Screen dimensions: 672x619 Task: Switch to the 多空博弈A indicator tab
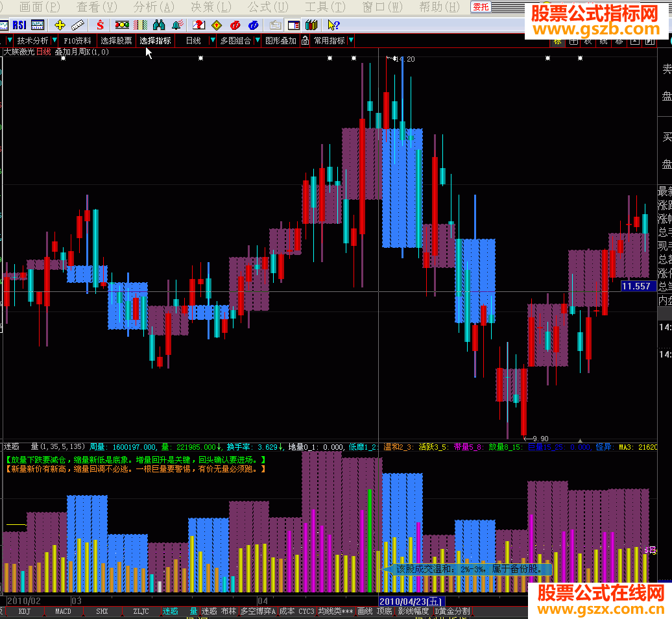tap(258, 611)
